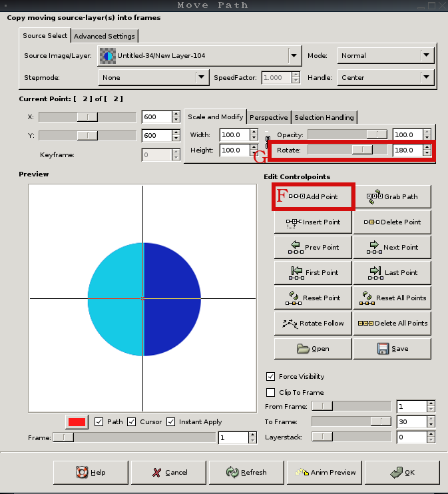The image size is (448, 494).
Task: Click the X position slider
Action: [88, 117]
